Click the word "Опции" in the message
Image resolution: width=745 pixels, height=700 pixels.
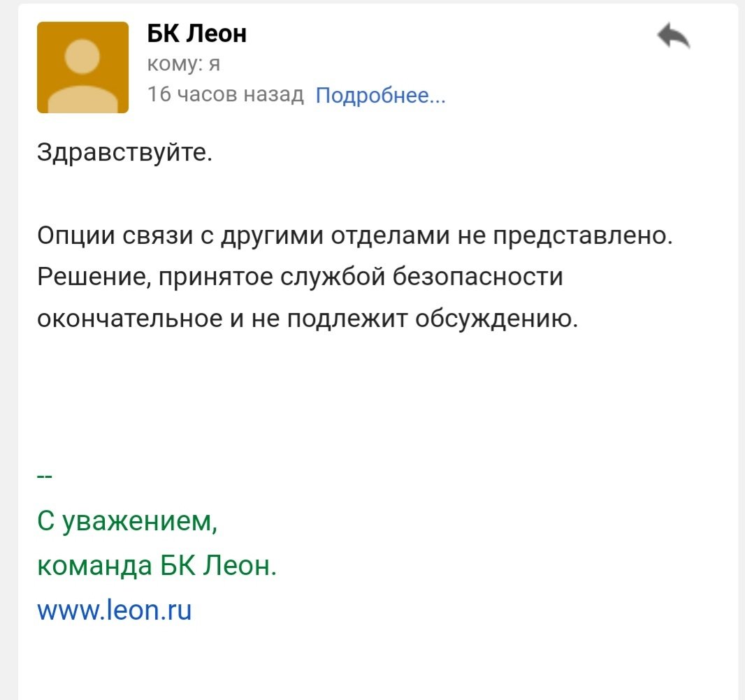(75, 236)
